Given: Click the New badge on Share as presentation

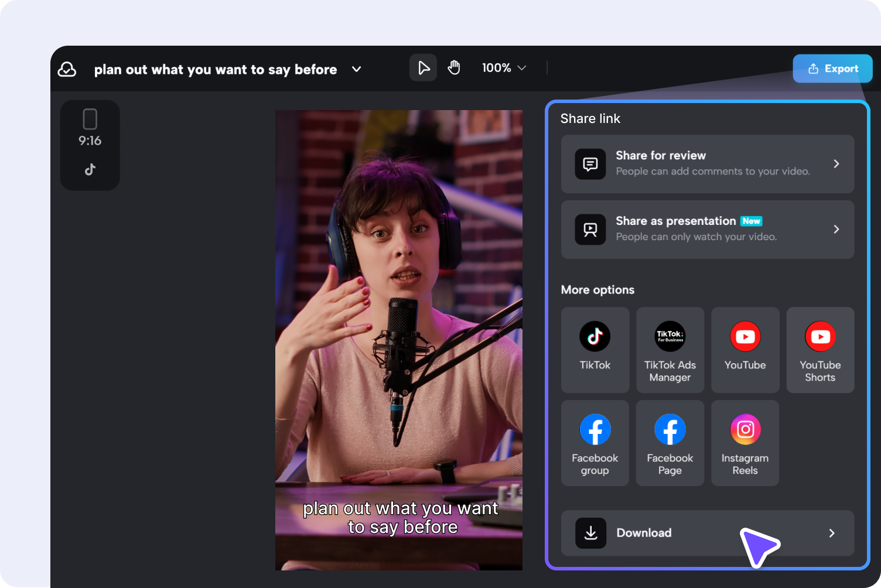Looking at the screenshot, I should pos(752,221).
